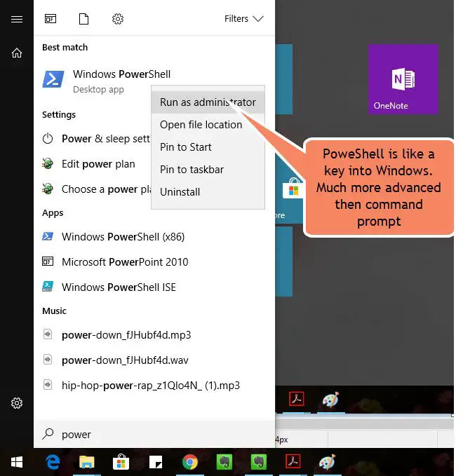The image size is (463, 476).
Task: Click Adobe Acrobat icon in background window's taskbar
Action: tap(297, 399)
